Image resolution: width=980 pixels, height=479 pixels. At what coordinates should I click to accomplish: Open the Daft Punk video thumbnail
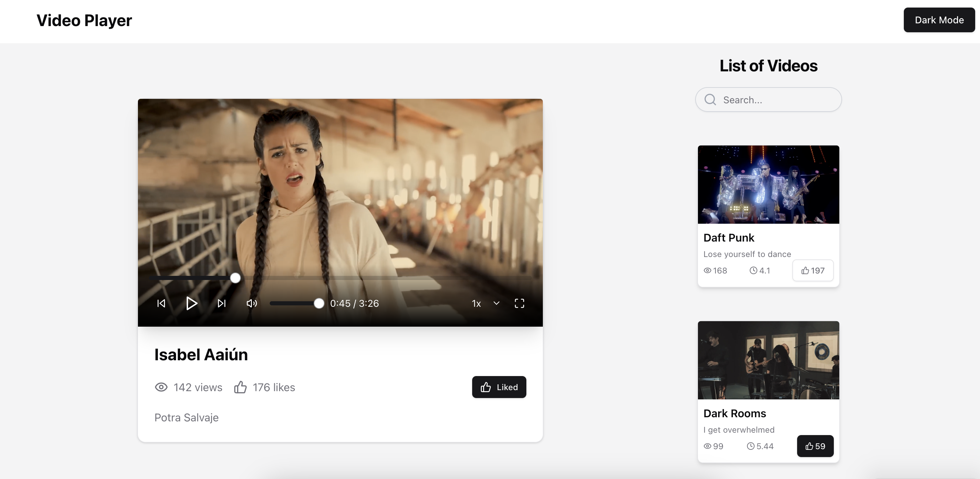pyautogui.click(x=768, y=185)
